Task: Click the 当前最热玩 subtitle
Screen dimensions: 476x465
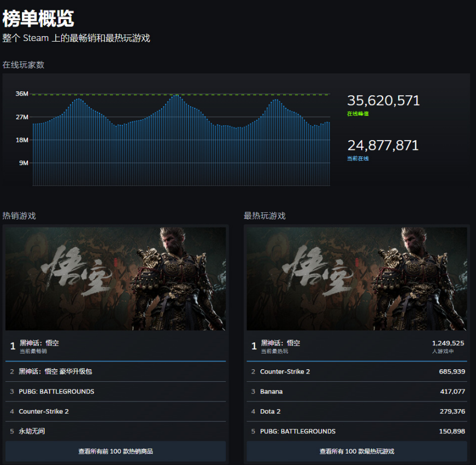Action: click(274, 351)
